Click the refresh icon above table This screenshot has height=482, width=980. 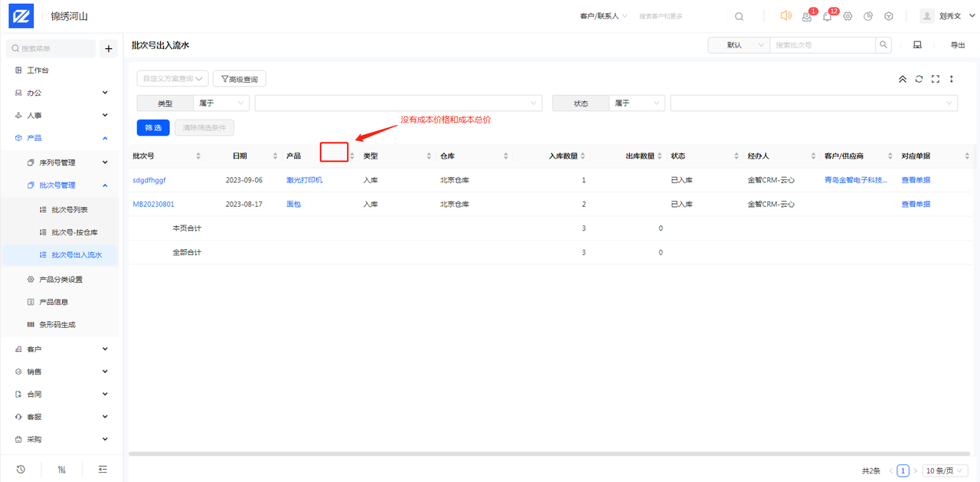tap(919, 79)
